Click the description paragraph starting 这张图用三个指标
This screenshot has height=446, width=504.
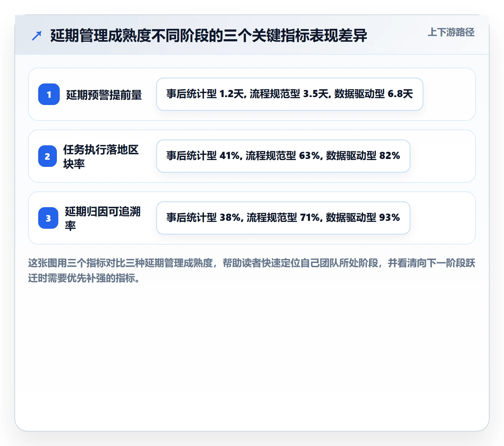click(252, 270)
